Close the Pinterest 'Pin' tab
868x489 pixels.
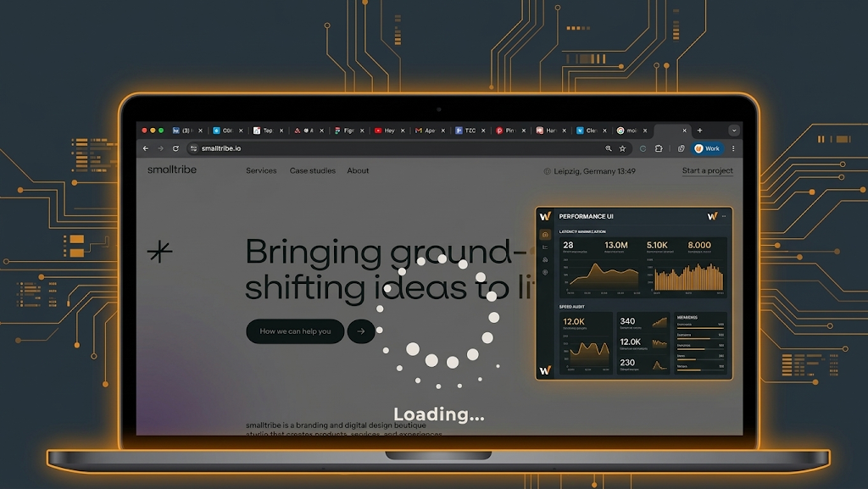pyautogui.click(x=524, y=131)
